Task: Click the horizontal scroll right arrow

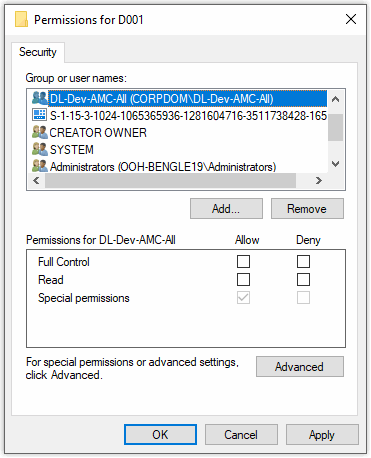Action: pyautogui.click(x=319, y=180)
